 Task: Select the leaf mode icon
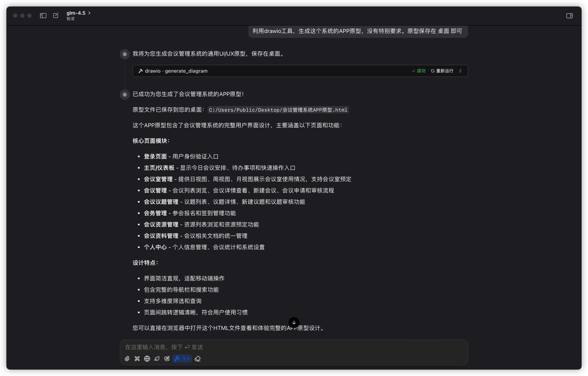click(157, 359)
